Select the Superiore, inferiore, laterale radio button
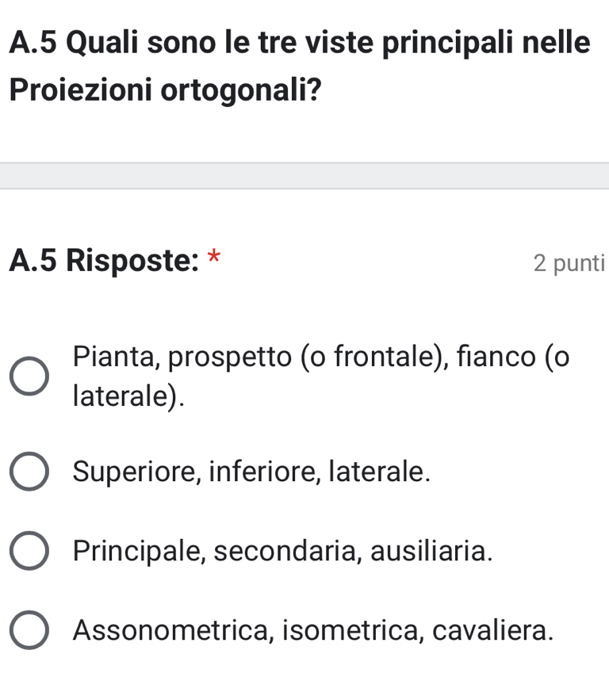Screen dimensions: 609x700 [x=29, y=471]
